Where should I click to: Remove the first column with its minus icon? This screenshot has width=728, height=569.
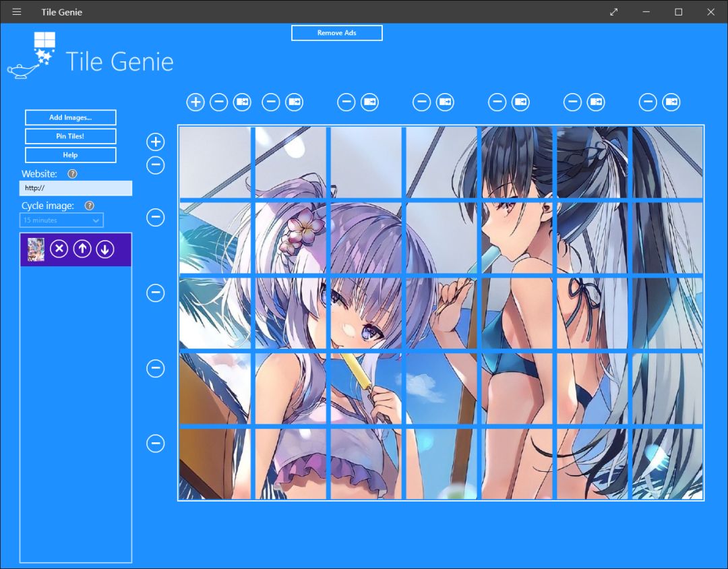point(218,102)
